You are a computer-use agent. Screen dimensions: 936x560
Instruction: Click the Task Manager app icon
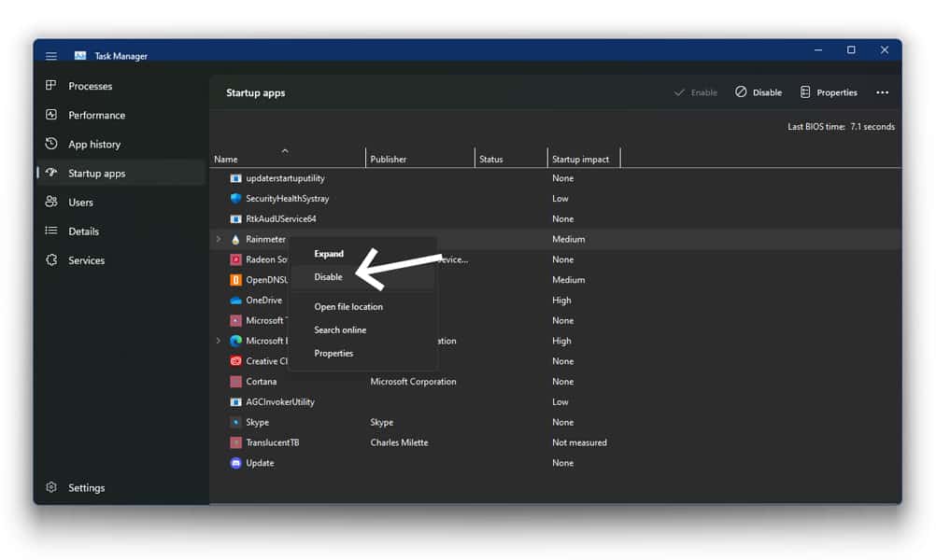pos(80,55)
